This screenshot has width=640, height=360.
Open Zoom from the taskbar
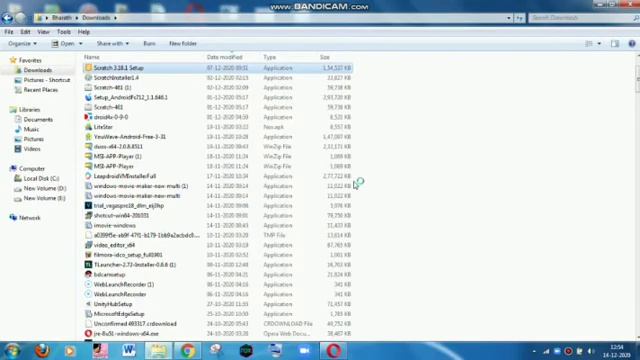(304, 351)
